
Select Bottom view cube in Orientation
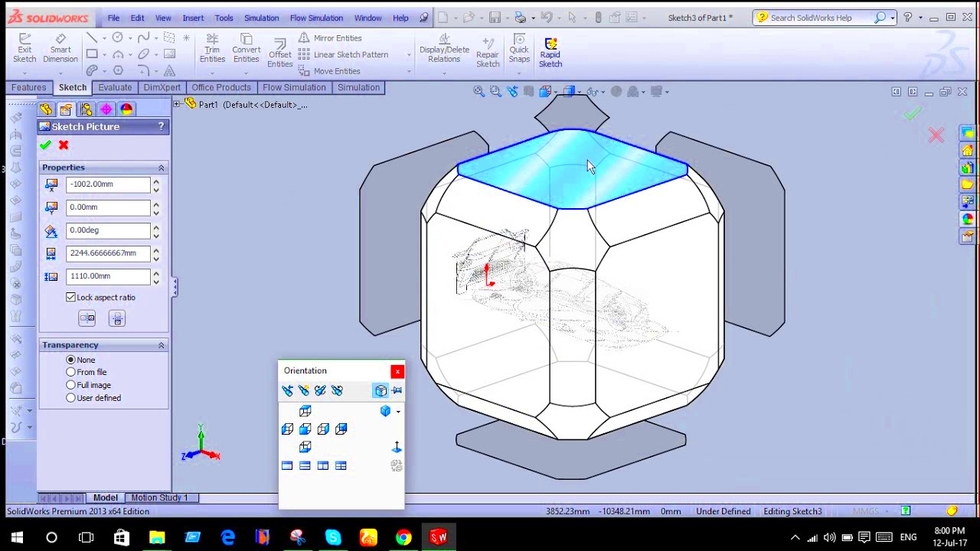click(305, 447)
